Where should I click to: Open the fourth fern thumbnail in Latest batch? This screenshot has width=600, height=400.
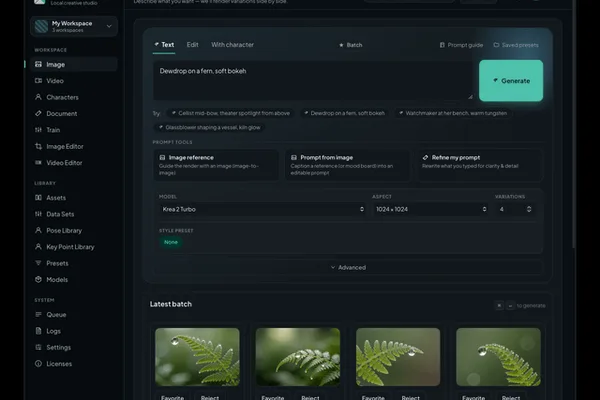click(498, 357)
